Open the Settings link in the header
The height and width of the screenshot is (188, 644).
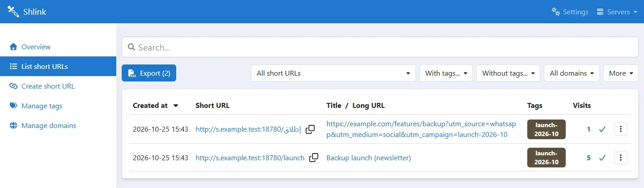570,12
